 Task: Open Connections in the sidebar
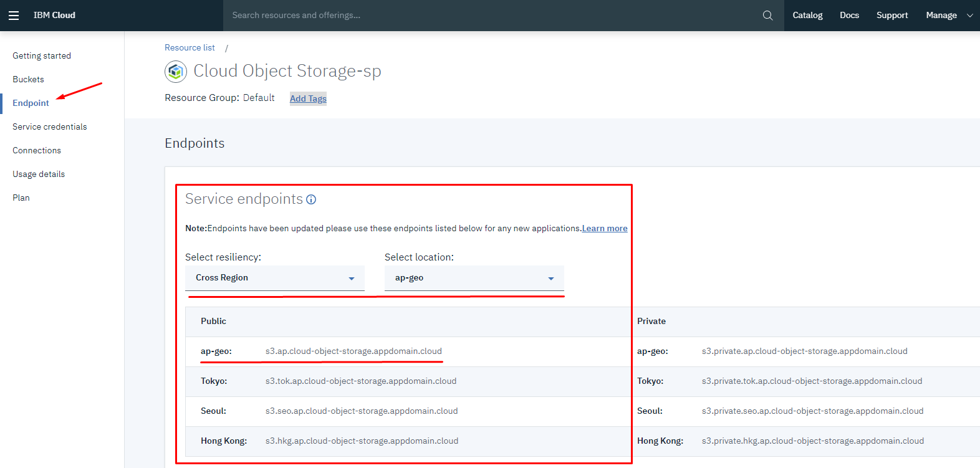37,150
